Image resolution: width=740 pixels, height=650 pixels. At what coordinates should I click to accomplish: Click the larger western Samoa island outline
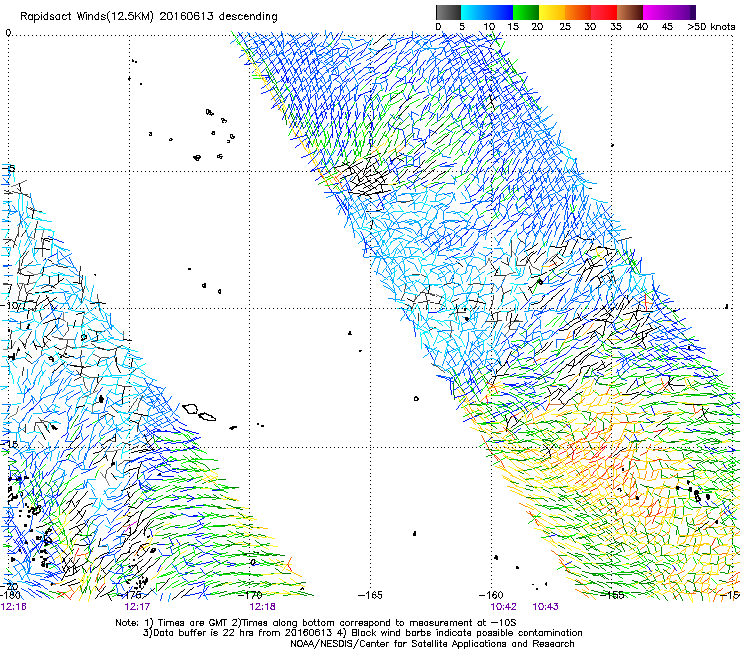tap(190, 409)
